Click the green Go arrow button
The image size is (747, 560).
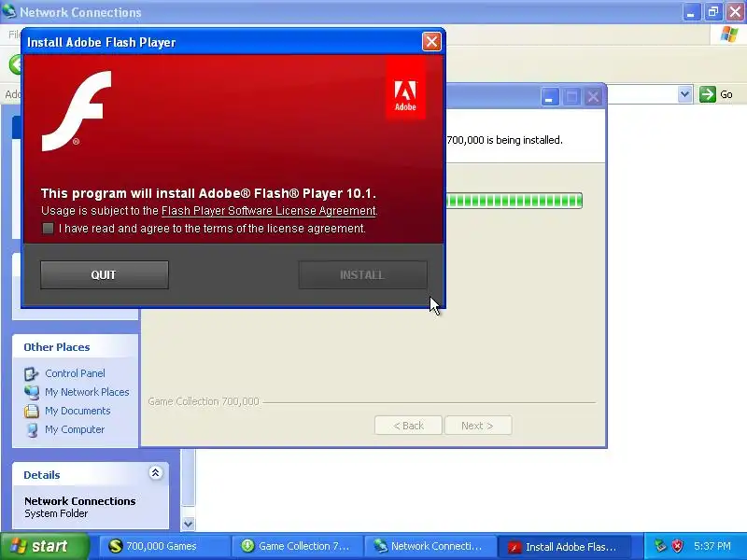708,94
